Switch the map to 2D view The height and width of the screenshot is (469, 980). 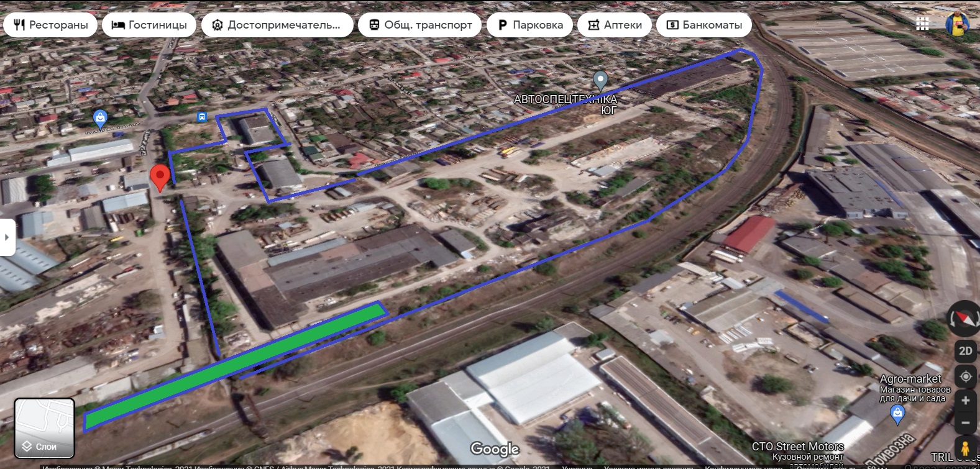coord(965,351)
